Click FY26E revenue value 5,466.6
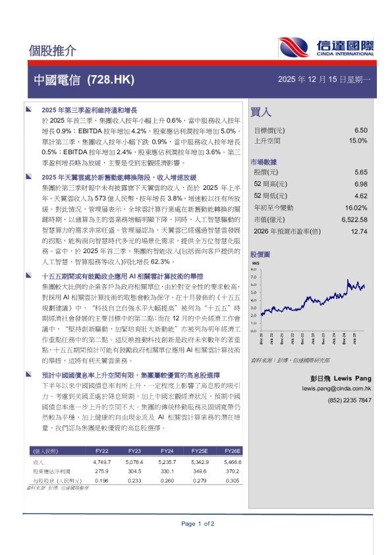392x555 pixels. [233, 462]
